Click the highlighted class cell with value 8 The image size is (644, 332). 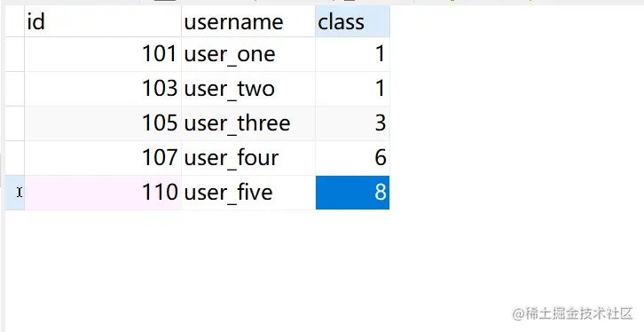352,193
